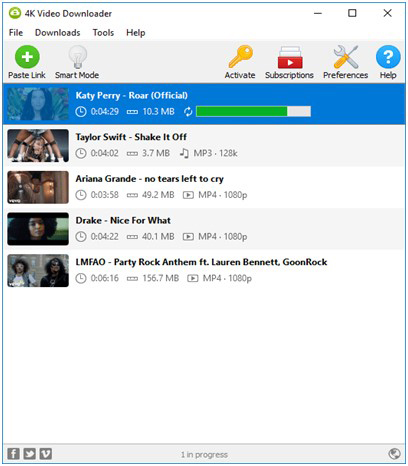Click size icon in Ariana Grande row

132,195
